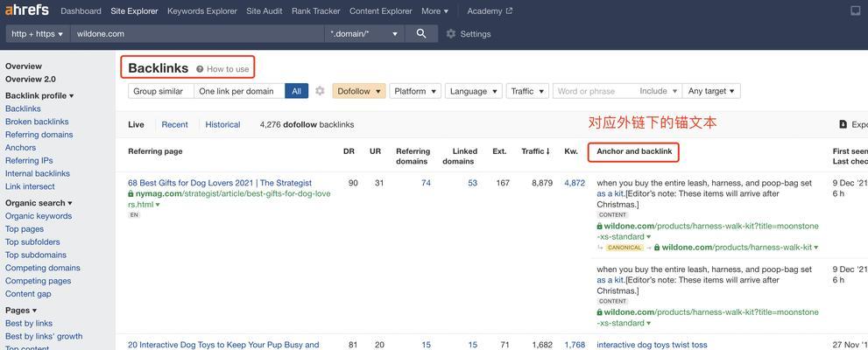Screen dimensions: 868x350
Task: Open Top pages in sidebar
Action: point(25,229)
